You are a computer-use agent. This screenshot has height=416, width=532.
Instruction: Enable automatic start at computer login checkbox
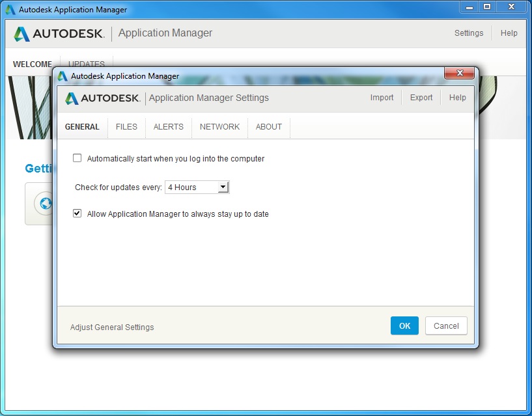pos(77,158)
